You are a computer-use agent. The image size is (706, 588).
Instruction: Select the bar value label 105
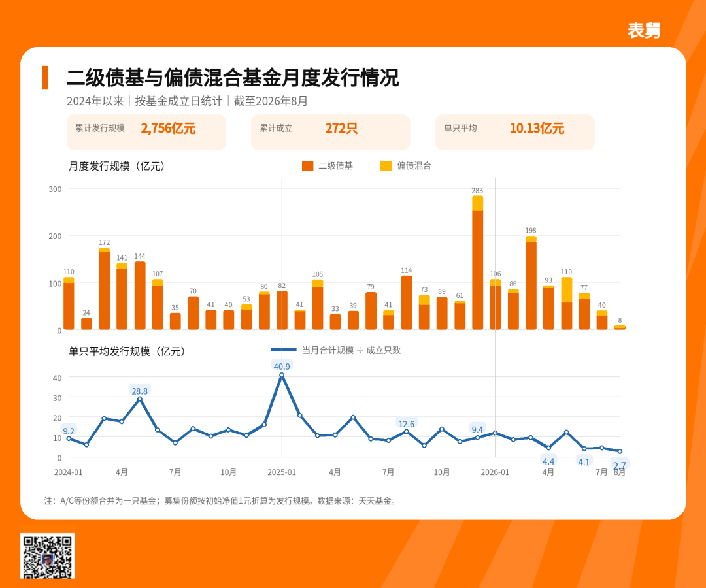tap(318, 274)
